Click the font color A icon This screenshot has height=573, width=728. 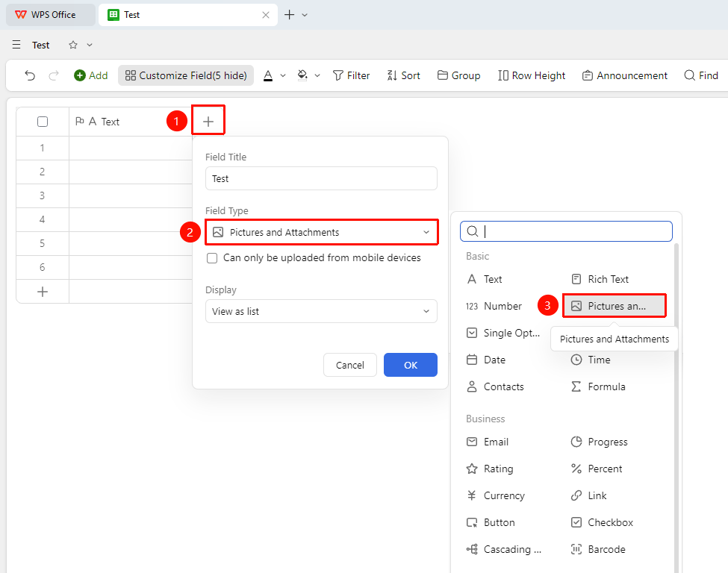pyautogui.click(x=268, y=75)
